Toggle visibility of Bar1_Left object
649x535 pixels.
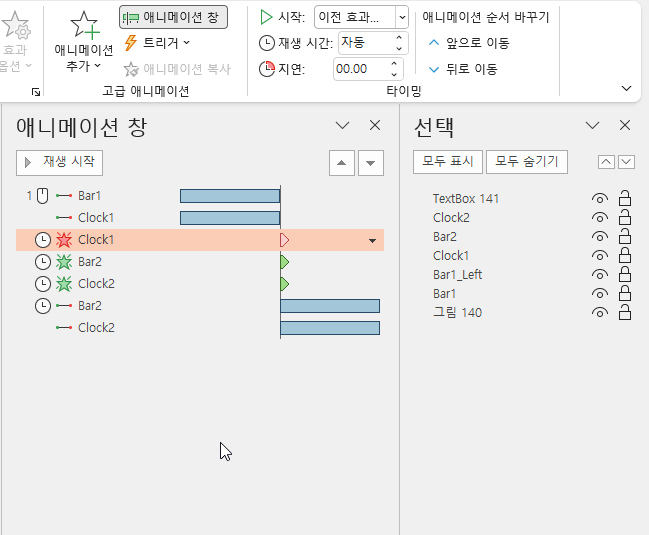click(x=600, y=274)
